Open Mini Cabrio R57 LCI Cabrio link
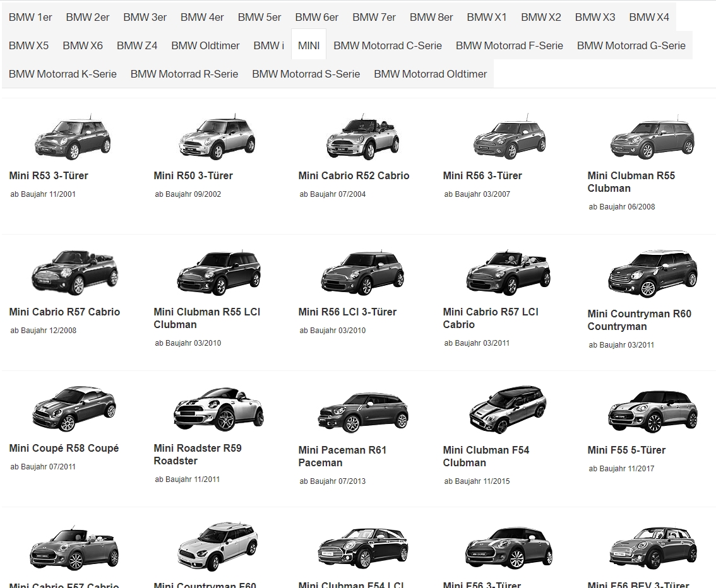 tap(490, 318)
